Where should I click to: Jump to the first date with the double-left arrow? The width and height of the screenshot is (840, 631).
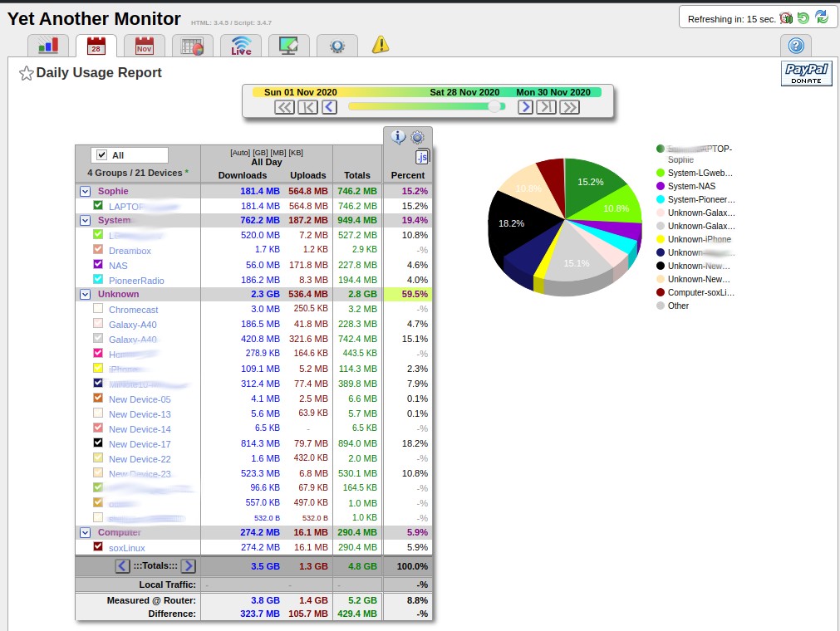(284, 107)
